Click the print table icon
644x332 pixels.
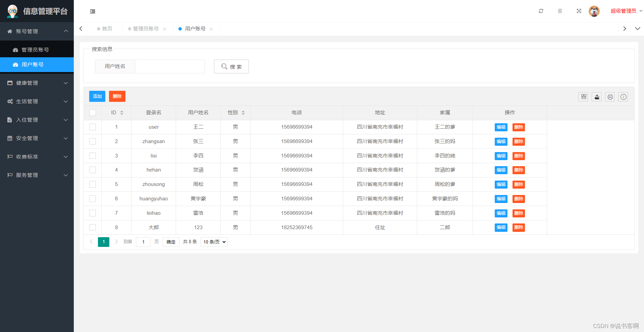point(610,97)
